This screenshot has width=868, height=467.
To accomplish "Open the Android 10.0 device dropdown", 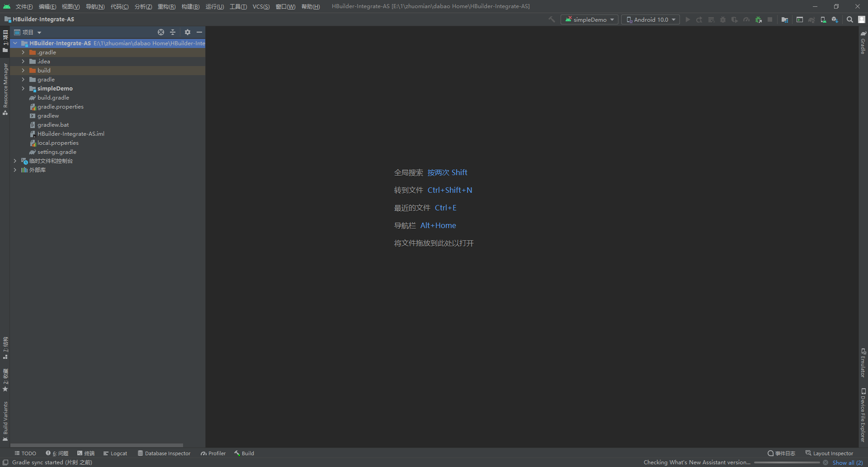I will (x=650, y=19).
